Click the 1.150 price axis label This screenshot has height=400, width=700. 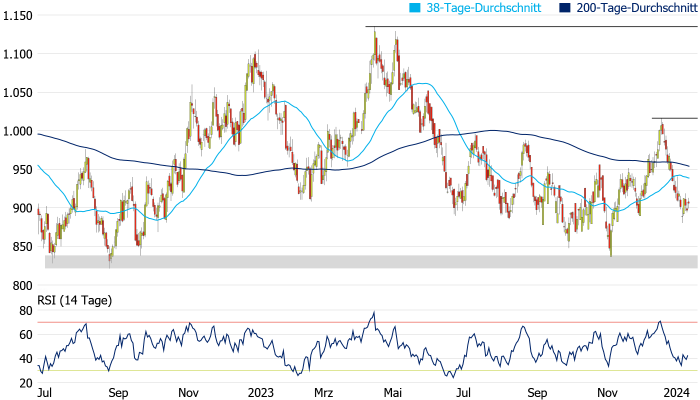[x=18, y=16]
